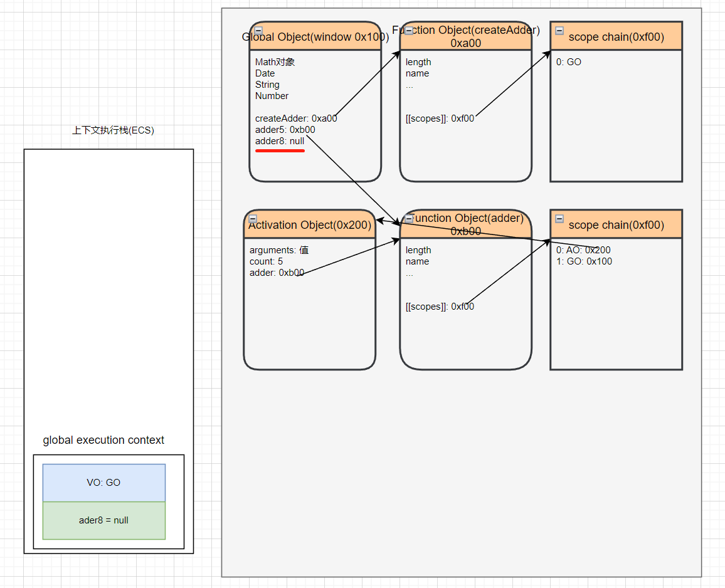Select the Math对象 entry in Global Object
725x588 pixels.
[275, 62]
